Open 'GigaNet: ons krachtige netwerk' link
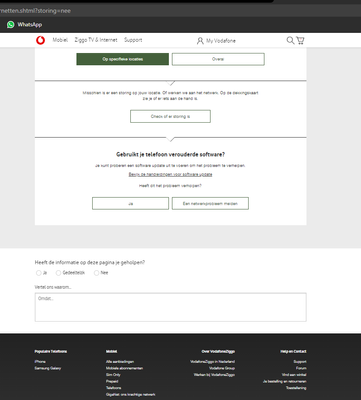The width and height of the screenshot is (361, 400). [131, 395]
